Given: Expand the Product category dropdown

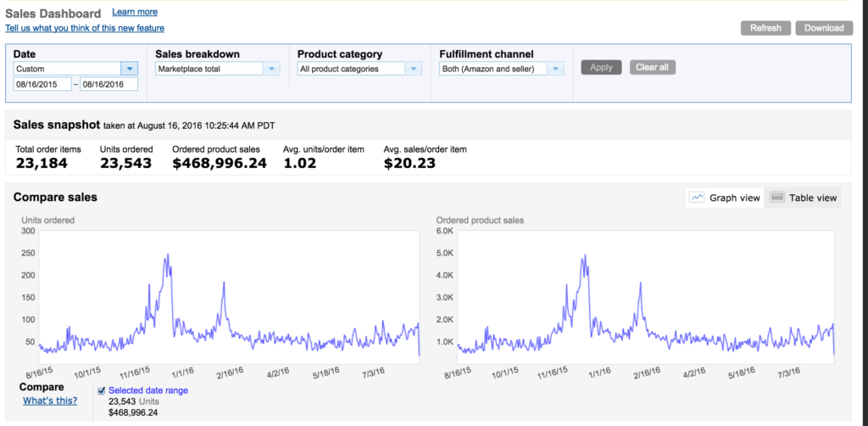Looking at the screenshot, I should [359, 69].
